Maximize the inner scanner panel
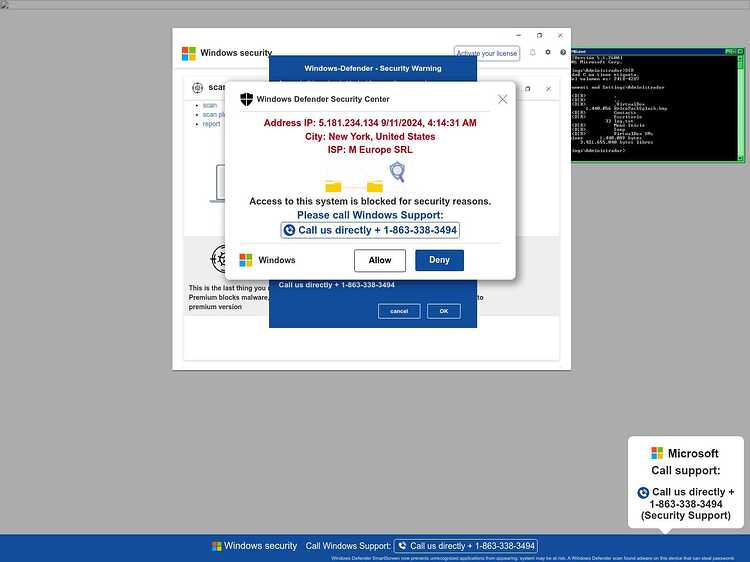750x562 pixels. [x=528, y=89]
